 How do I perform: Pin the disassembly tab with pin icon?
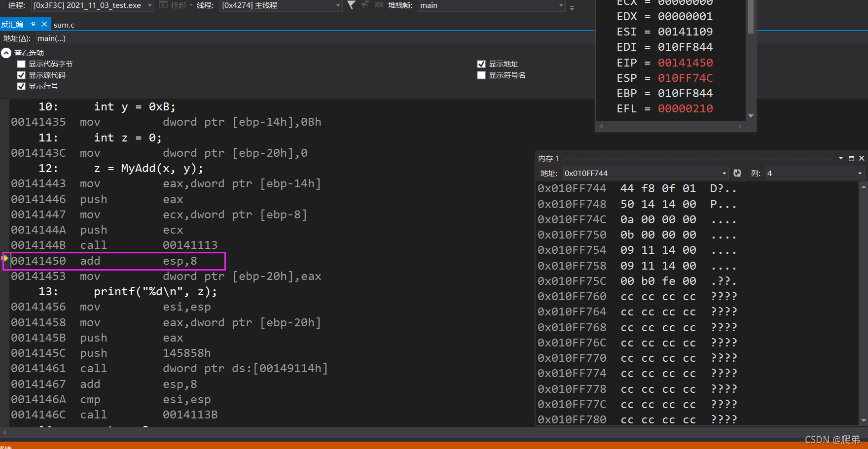click(33, 24)
